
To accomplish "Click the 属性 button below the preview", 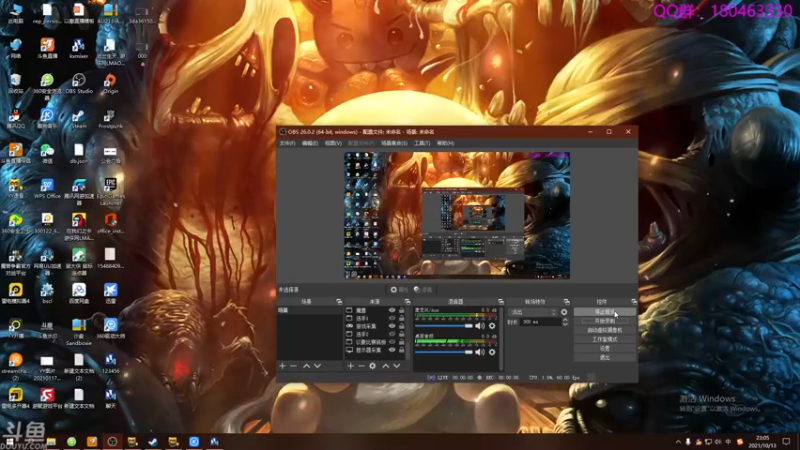I will 399,289.
